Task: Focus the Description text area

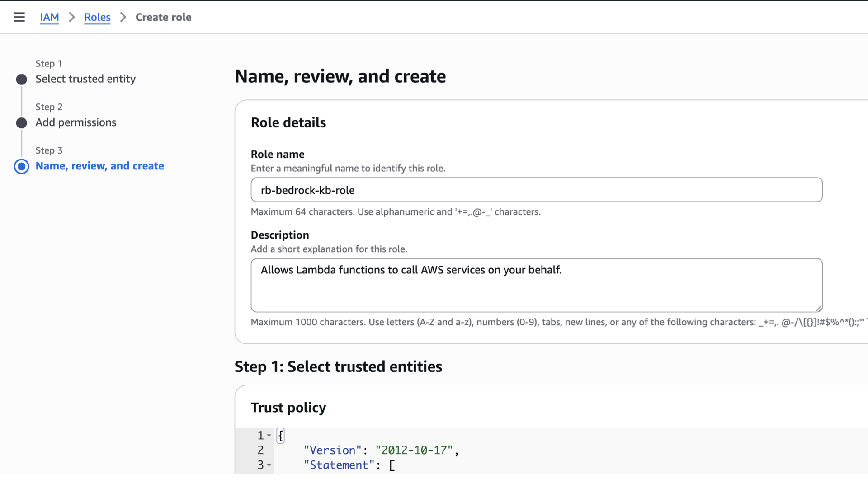Action: pyautogui.click(x=536, y=285)
